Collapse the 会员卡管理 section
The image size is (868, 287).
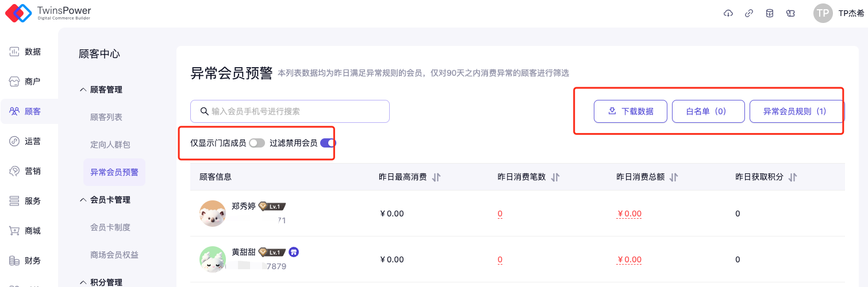pyautogui.click(x=83, y=200)
